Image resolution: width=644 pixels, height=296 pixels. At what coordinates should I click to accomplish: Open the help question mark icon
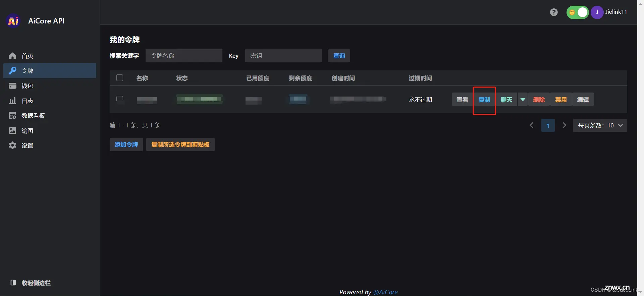tap(554, 12)
